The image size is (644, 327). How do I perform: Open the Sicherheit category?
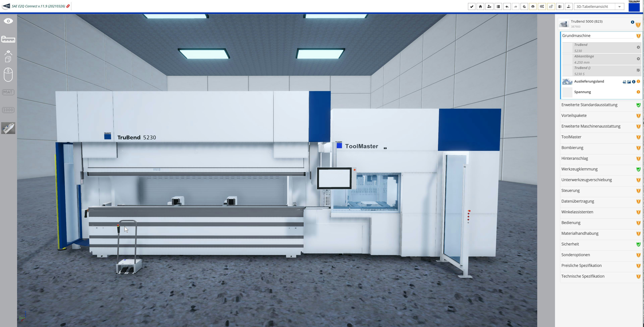coord(570,244)
